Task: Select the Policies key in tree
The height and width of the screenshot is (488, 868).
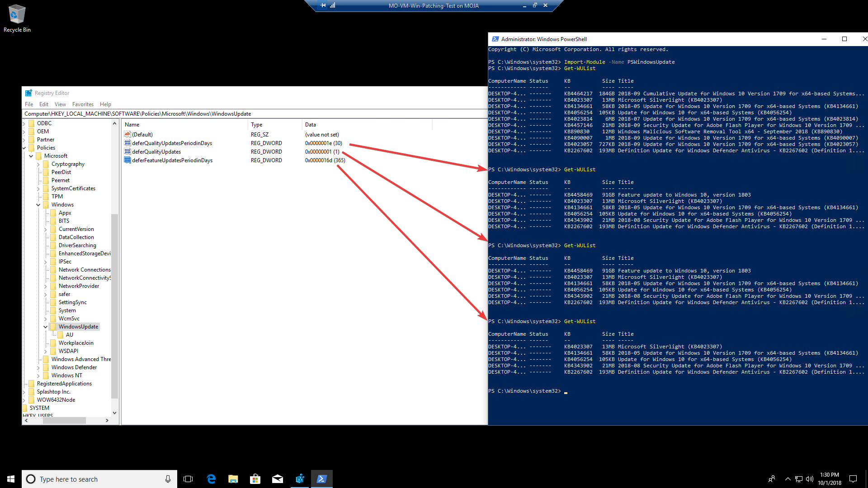Action: pyautogui.click(x=46, y=148)
